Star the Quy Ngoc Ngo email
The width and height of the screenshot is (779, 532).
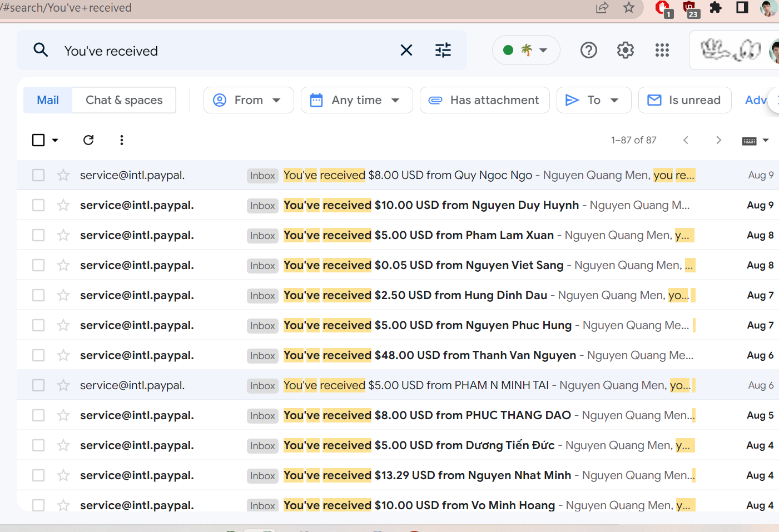click(x=63, y=175)
